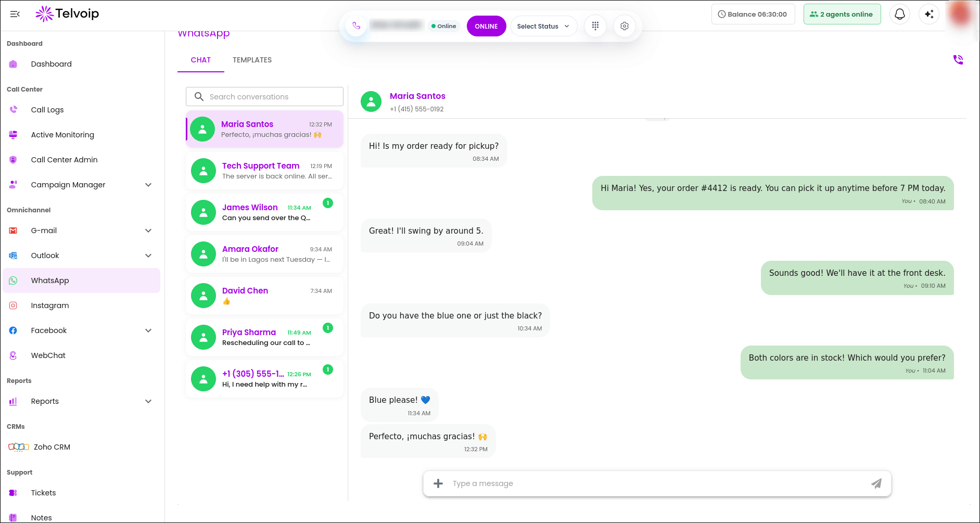Open the Select Status dropdown
The height and width of the screenshot is (523, 980).
[543, 26]
